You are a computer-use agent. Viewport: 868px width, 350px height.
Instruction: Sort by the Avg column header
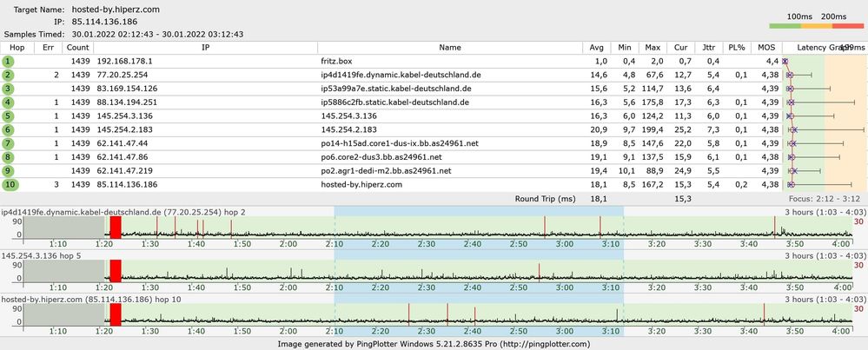596,48
